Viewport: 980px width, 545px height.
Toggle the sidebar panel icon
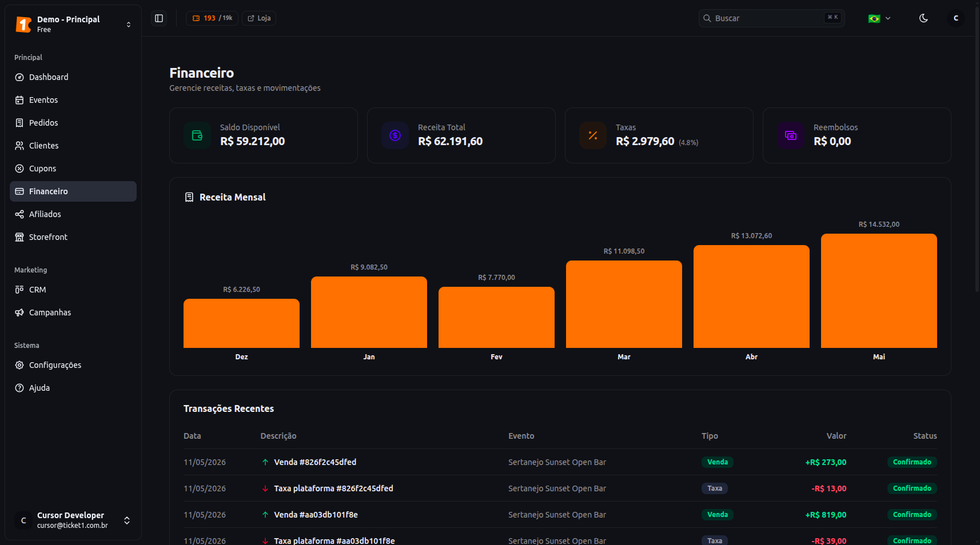(159, 18)
